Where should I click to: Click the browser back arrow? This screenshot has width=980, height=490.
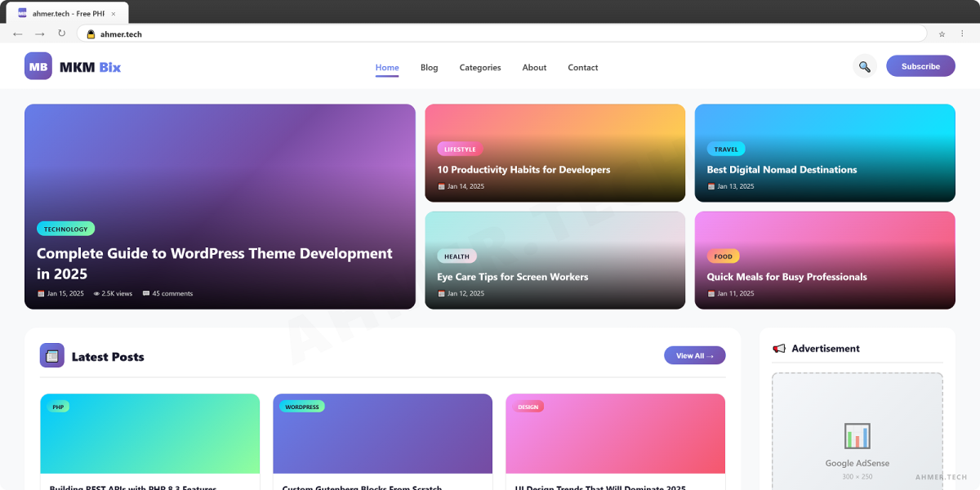point(18,33)
